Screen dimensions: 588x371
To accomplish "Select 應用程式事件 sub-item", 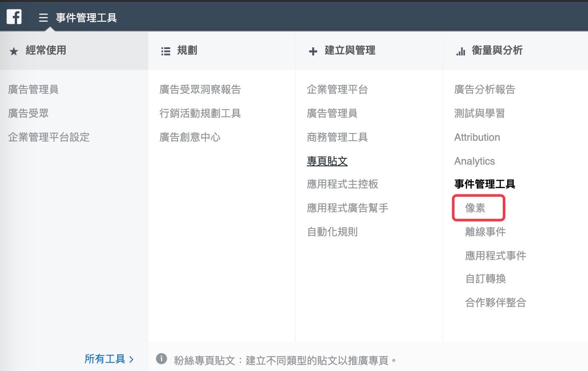I will pos(496,256).
